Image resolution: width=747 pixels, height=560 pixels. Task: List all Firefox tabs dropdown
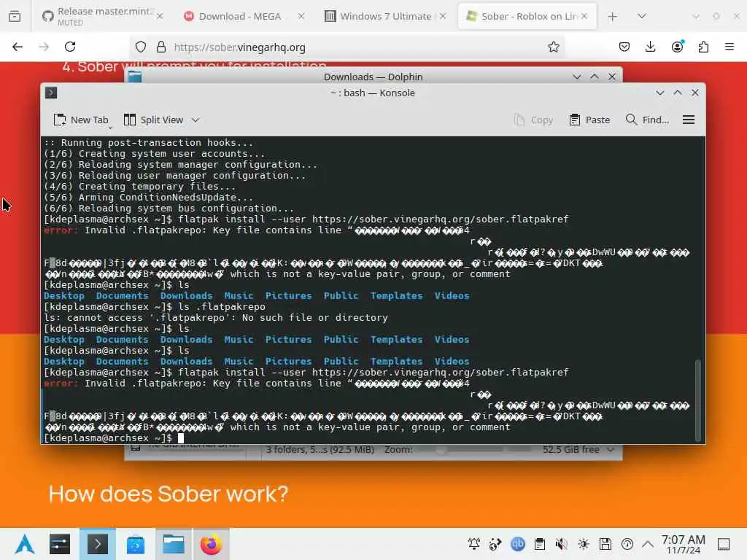(x=642, y=16)
